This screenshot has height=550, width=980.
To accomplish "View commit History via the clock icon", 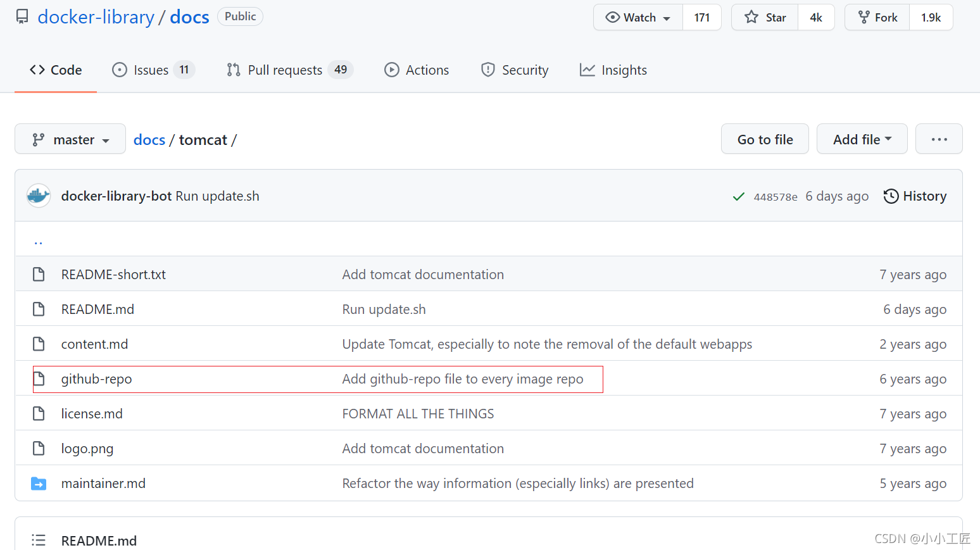I will [x=891, y=196].
